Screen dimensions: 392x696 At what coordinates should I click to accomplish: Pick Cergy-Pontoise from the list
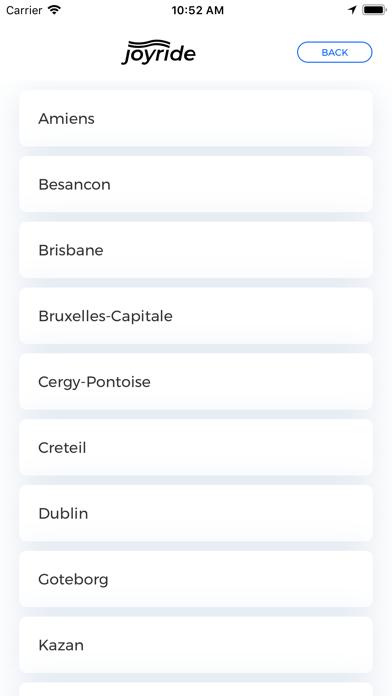pyautogui.click(x=196, y=382)
